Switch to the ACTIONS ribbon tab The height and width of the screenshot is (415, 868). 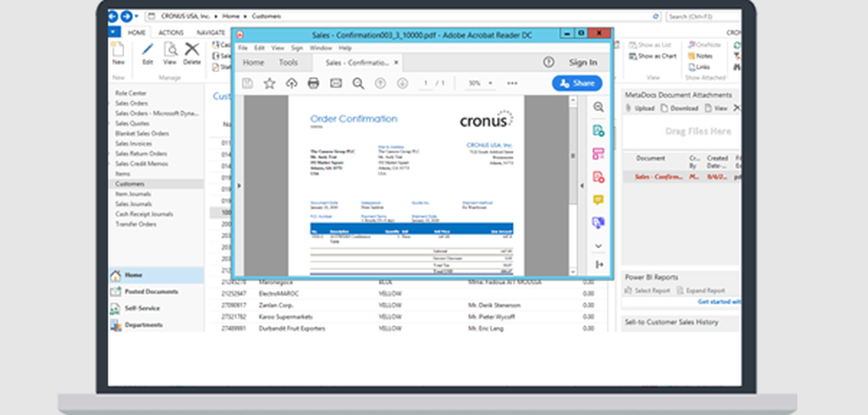(171, 33)
